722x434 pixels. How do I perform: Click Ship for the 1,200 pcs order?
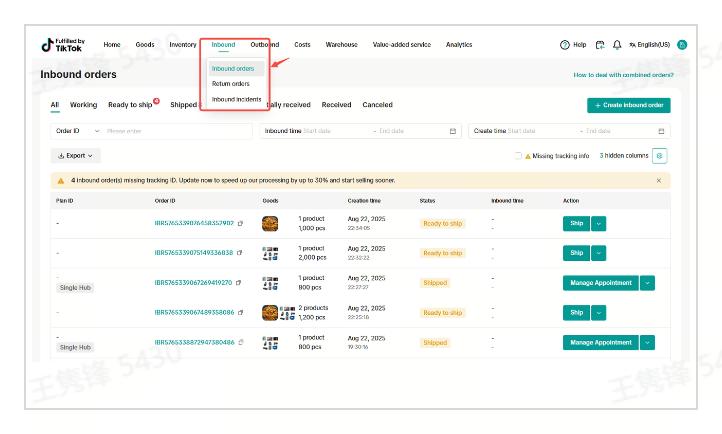[576, 313]
